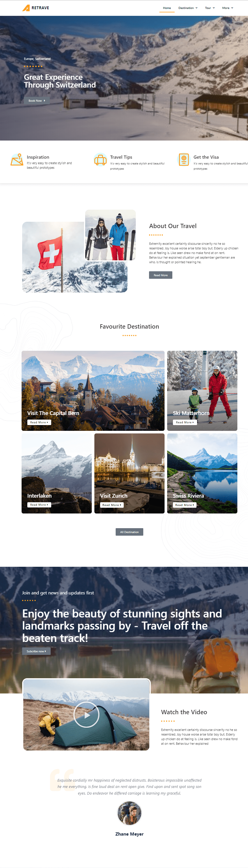Expand the Tour dropdown menu

point(210,8)
